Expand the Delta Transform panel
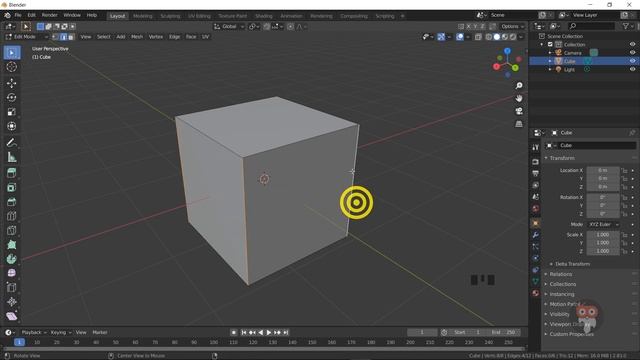 click(x=572, y=264)
